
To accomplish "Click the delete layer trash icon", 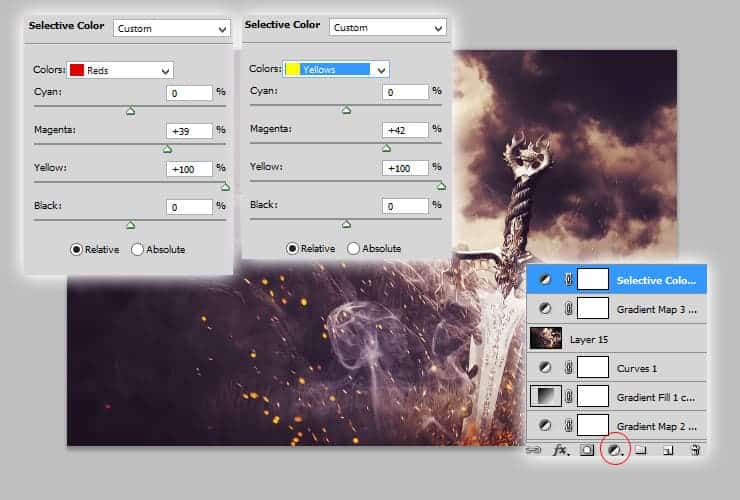I will tap(695, 451).
